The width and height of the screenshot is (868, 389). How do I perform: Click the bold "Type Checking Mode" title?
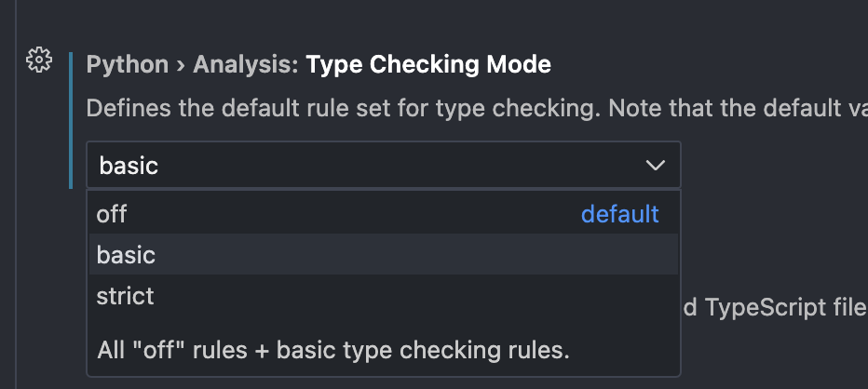click(428, 64)
